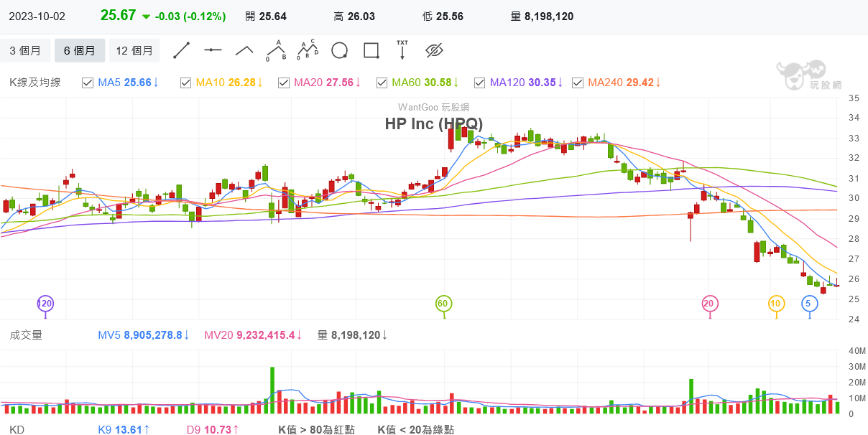Click the green 60 marker on timeline
The width and height of the screenshot is (868, 435).
(443, 304)
